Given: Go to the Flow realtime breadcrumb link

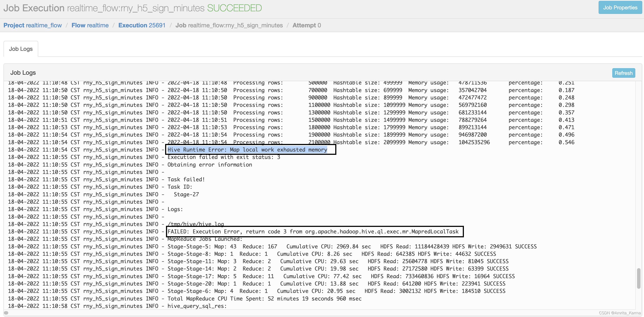Looking at the screenshot, I should (90, 25).
